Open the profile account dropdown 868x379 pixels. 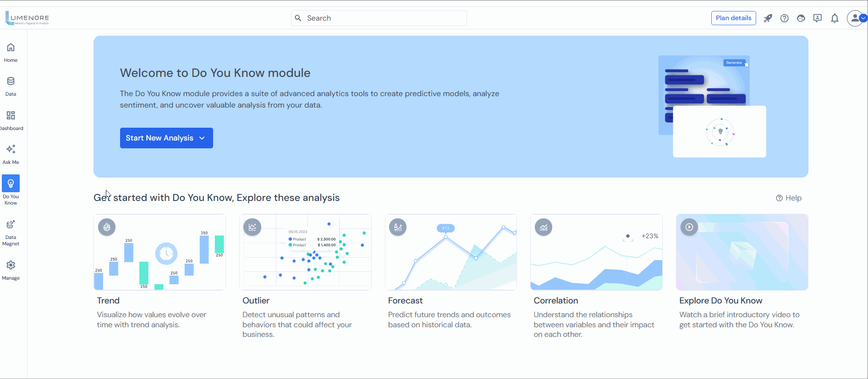coord(856,18)
